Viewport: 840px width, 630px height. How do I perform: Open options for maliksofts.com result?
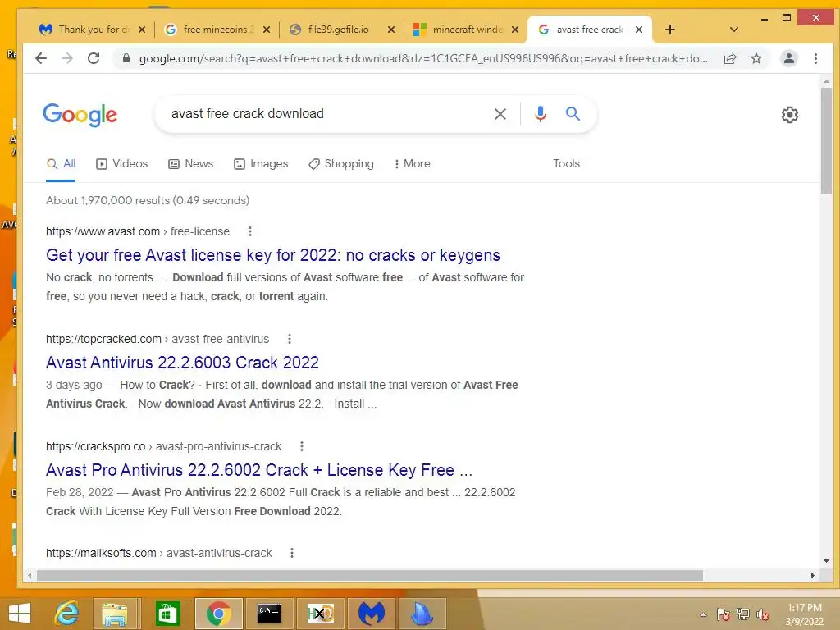(x=292, y=553)
